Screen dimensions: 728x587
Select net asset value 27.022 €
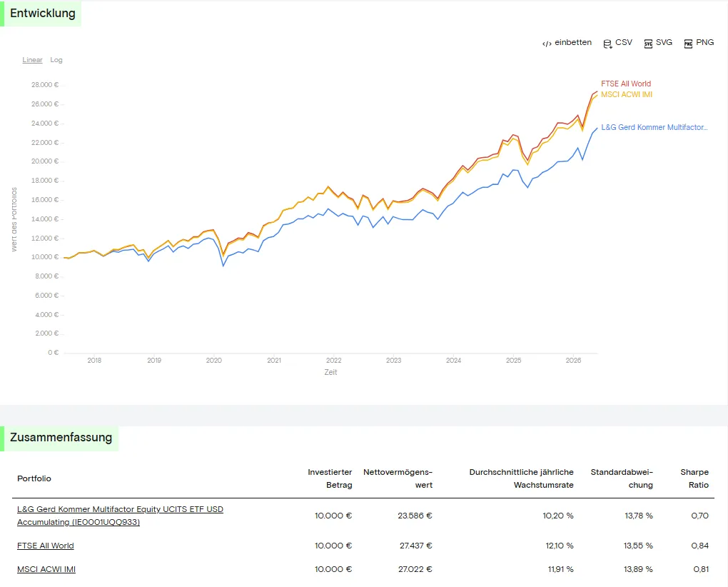(415, 569)
